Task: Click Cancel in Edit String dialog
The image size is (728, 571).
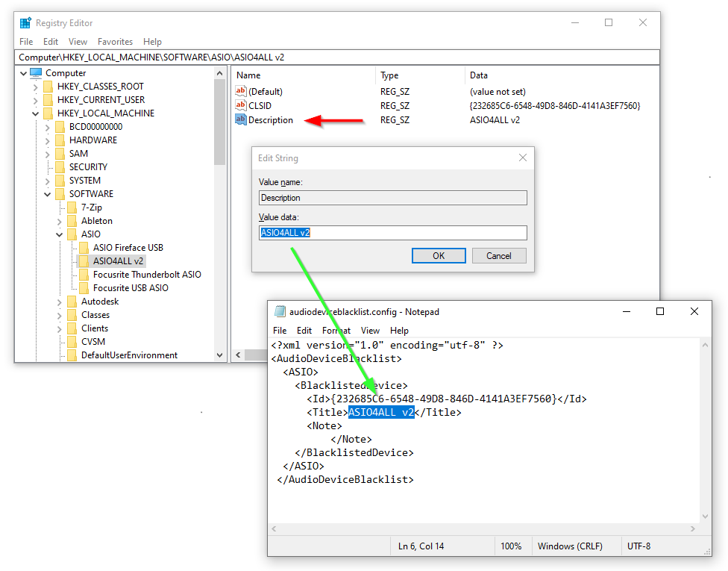Action: pyautogui.click(x=499, y=255)
